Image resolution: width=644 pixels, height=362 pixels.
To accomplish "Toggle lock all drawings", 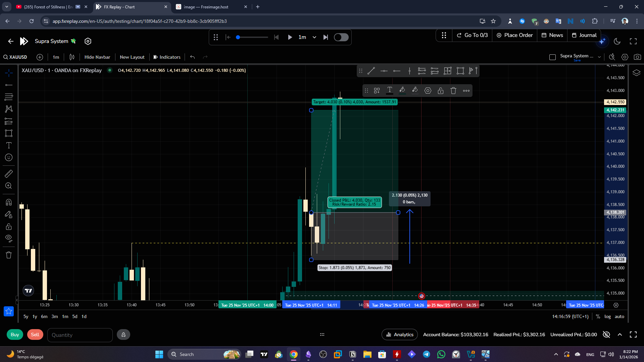I will 9,227.
